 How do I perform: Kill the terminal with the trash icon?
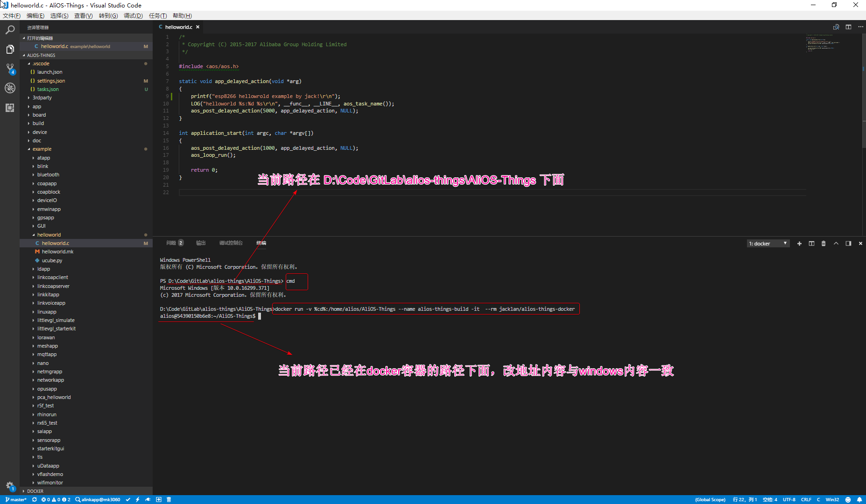tap(824, 244)
